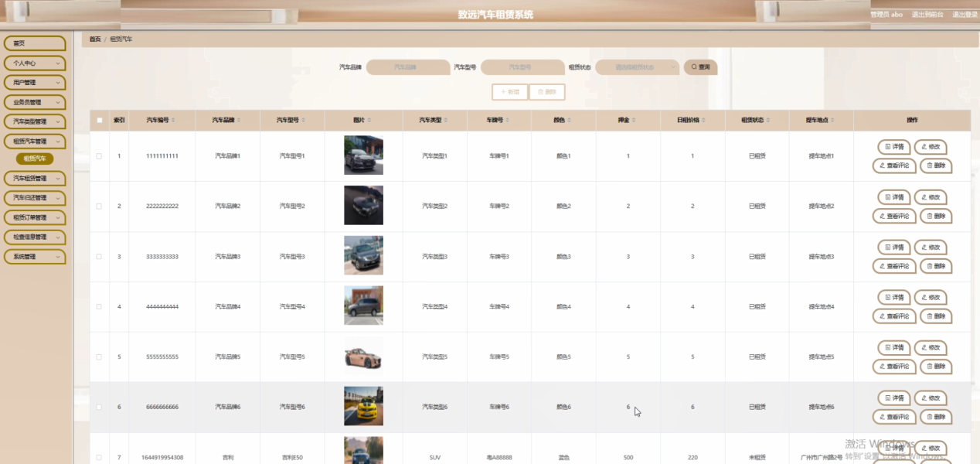Check the checkbox for row 3

tap(99, 257)
